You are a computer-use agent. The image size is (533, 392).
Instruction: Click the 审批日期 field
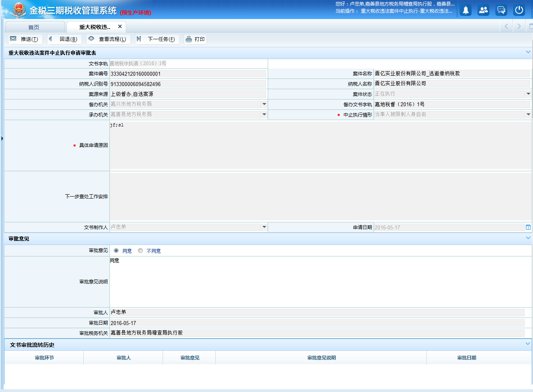(x=317, y=323)
